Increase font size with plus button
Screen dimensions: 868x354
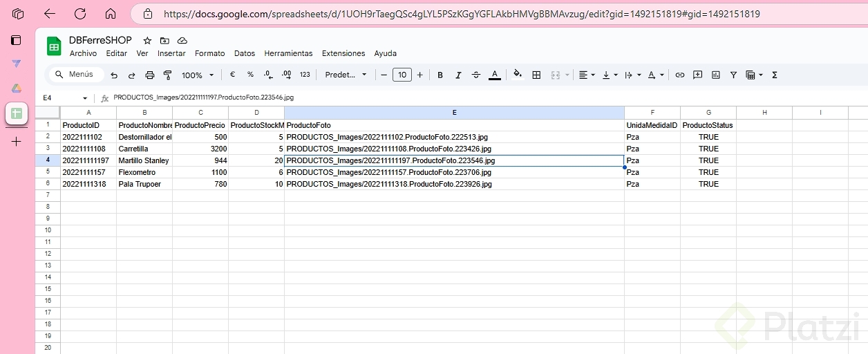coord(419,75)
